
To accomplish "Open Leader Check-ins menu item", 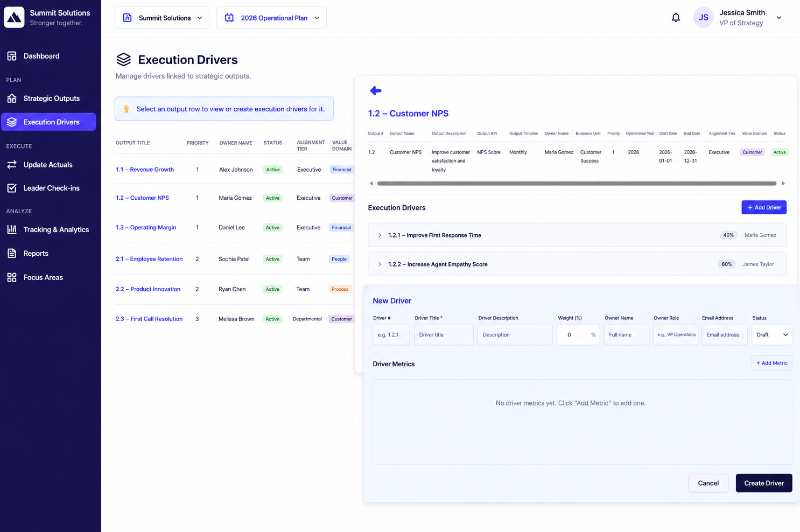I will pos(48,188).
